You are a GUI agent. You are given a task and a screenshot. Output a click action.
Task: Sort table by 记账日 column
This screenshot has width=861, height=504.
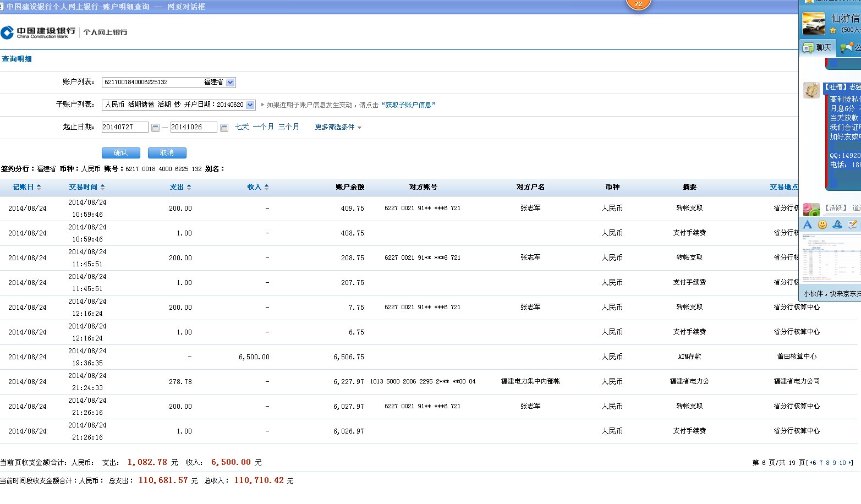(x=26, y=187)
